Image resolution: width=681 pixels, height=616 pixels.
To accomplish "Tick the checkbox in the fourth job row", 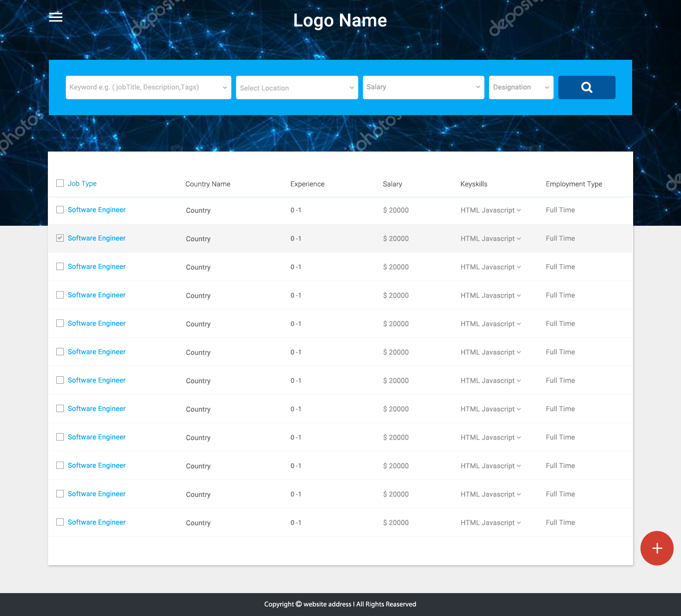I will tap(60, 295).
